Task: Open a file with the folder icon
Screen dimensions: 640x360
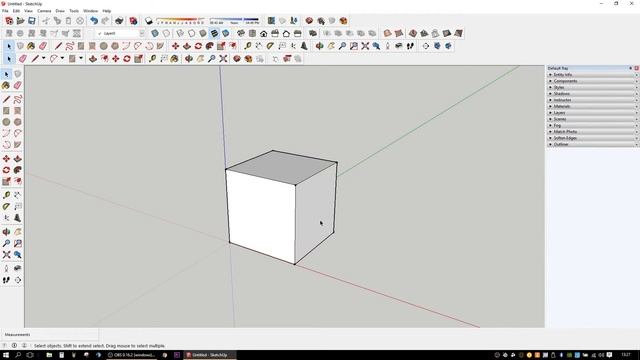Action: tap(20, 20)
